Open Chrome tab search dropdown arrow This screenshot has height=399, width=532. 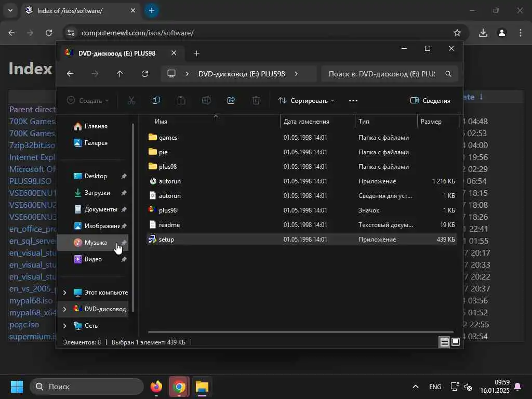pos(10,10)
